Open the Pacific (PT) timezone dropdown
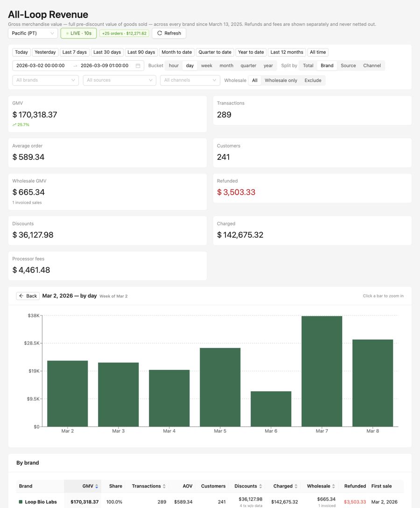 coord(33,33)
